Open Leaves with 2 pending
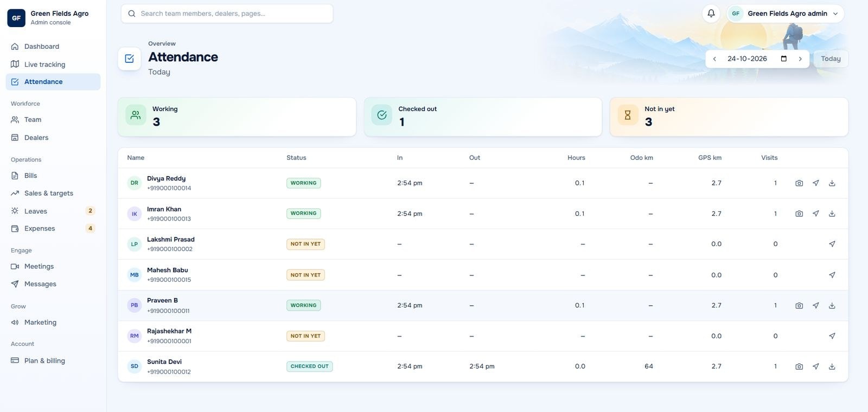This screenshot has height=412, width=868. [x=53, y=211]
